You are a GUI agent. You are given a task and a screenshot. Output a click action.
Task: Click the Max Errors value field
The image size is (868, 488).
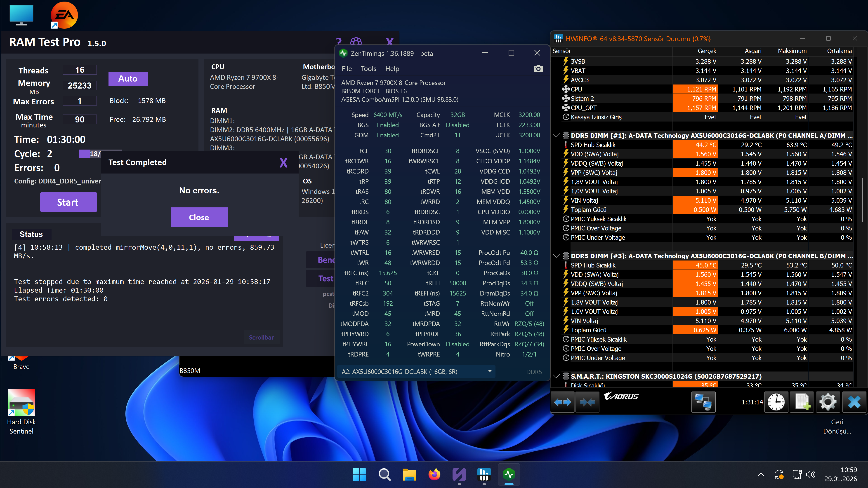pos(80,101)
